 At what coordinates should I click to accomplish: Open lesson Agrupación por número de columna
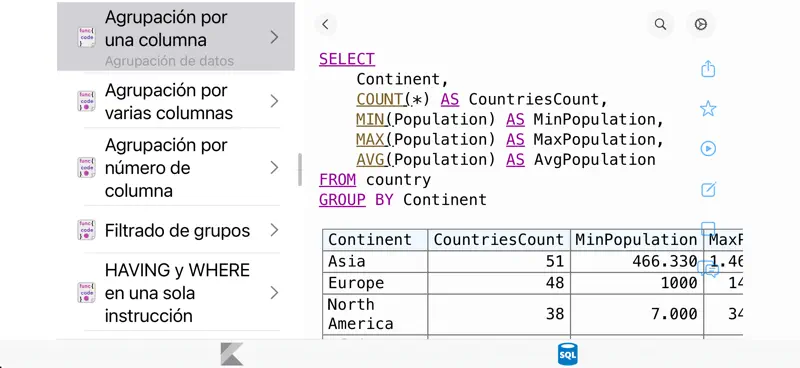click(176, 167)
